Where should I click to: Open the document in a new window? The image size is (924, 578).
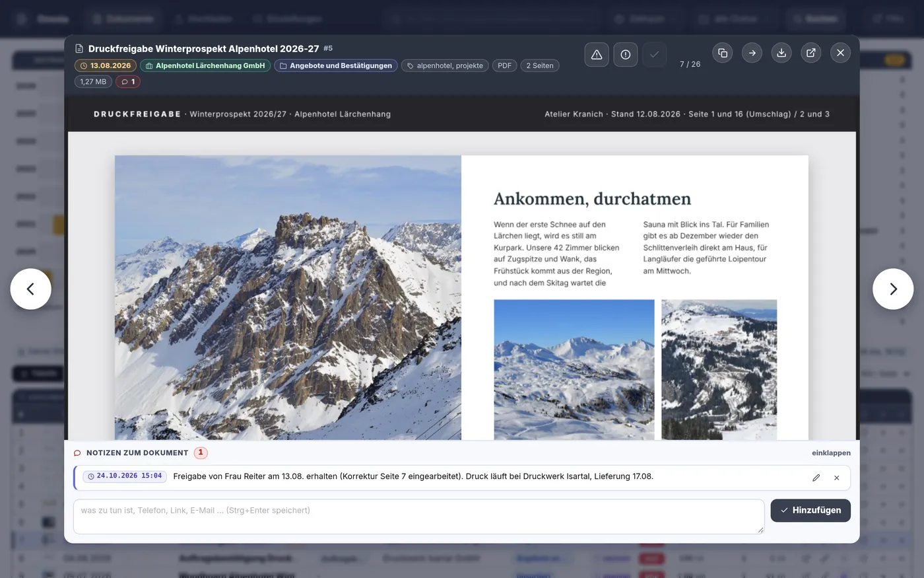tap(811, 53)
